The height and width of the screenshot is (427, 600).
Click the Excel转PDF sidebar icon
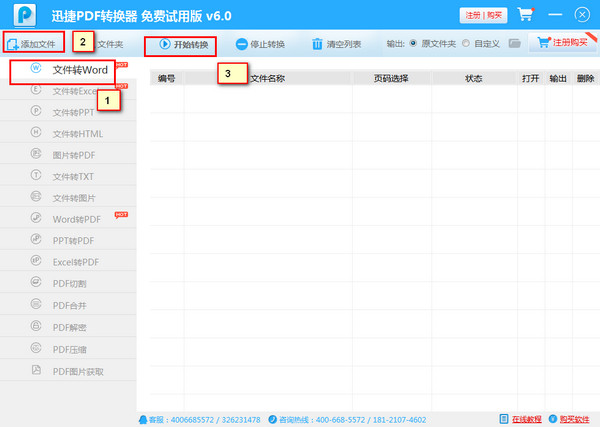36,261
